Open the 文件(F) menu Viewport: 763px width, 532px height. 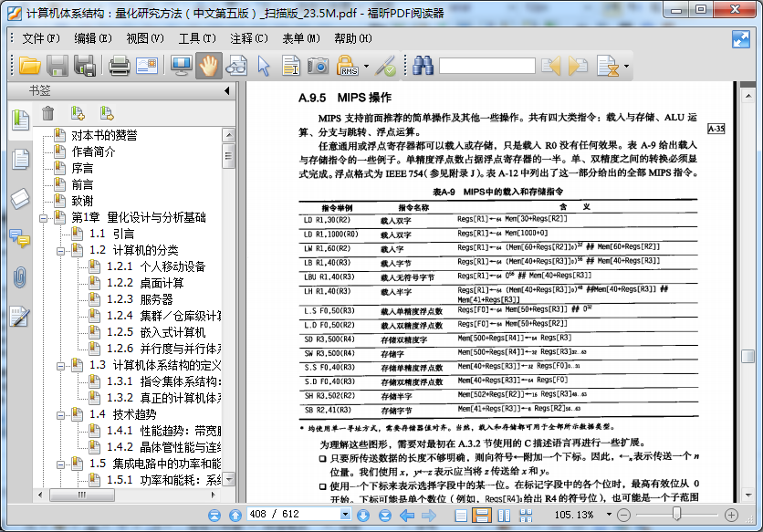(41, 38)
